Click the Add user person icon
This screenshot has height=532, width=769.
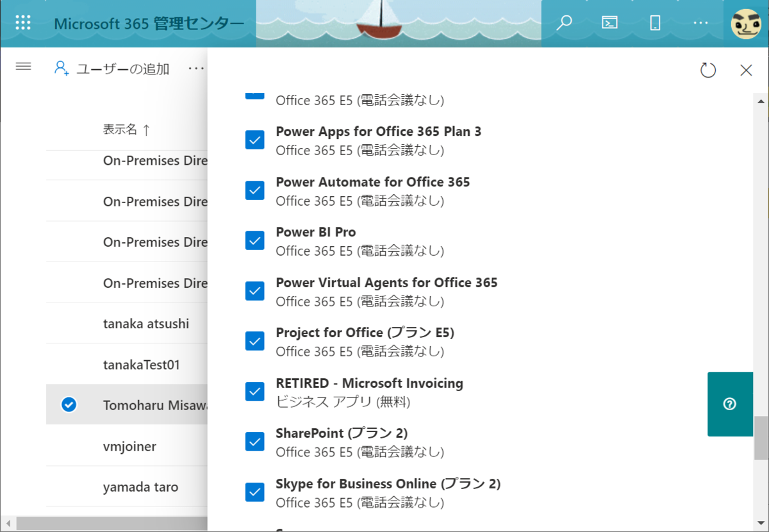(62, 69)
